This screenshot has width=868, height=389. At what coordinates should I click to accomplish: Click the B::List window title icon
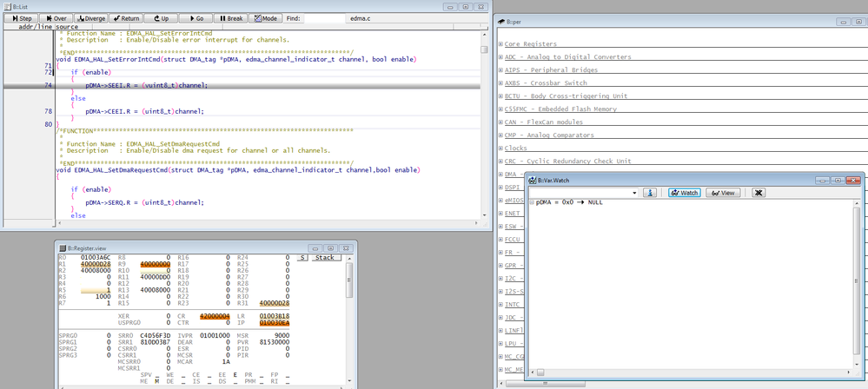pyautogui.click(x=7, y=7)
